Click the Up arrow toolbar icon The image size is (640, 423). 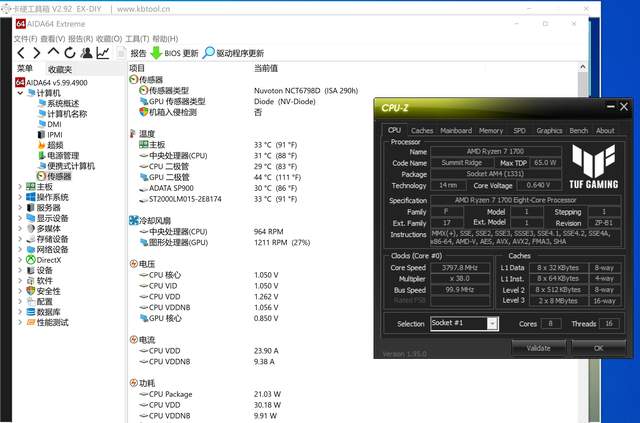(54, 53)
